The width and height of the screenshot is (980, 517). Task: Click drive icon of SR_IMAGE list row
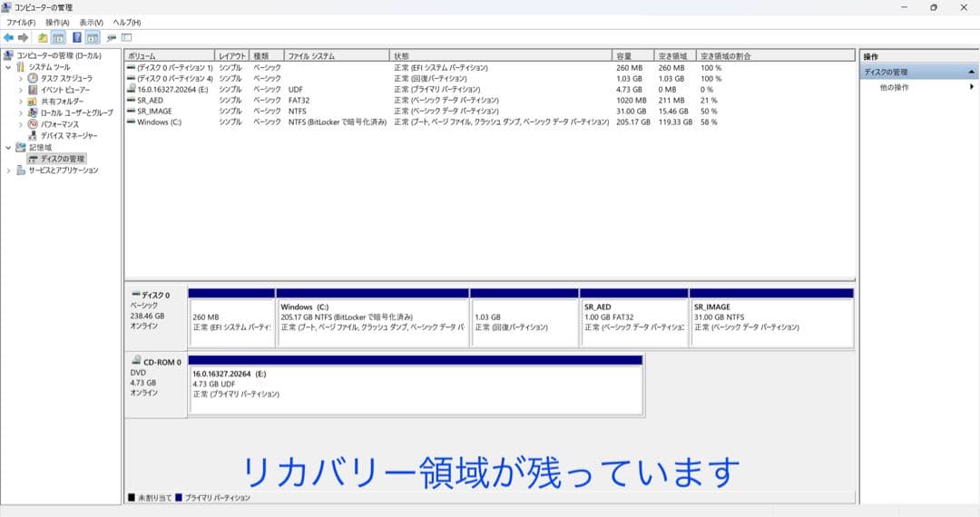[x=132, y=111]
